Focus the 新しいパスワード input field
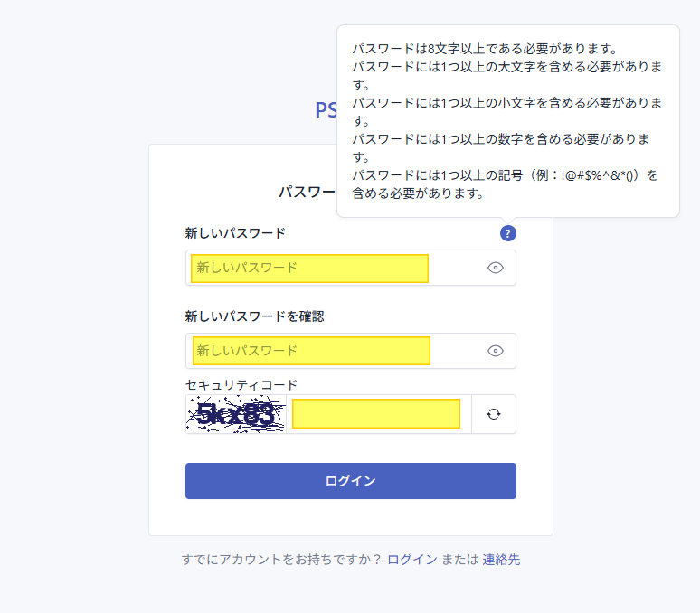700x613 pixels. coord(350,268)
